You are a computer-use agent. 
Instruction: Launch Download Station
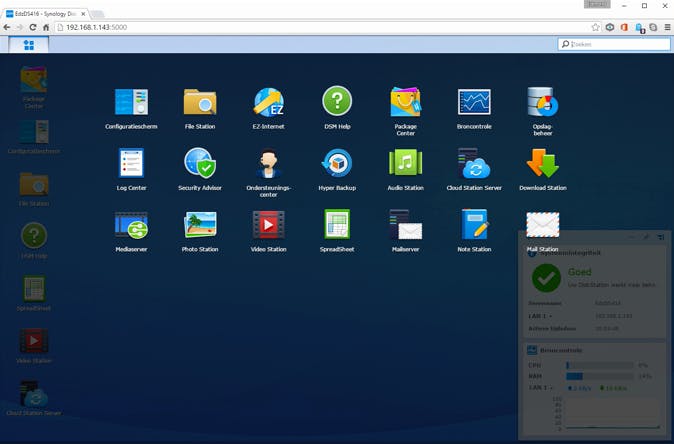click(543, 163)
